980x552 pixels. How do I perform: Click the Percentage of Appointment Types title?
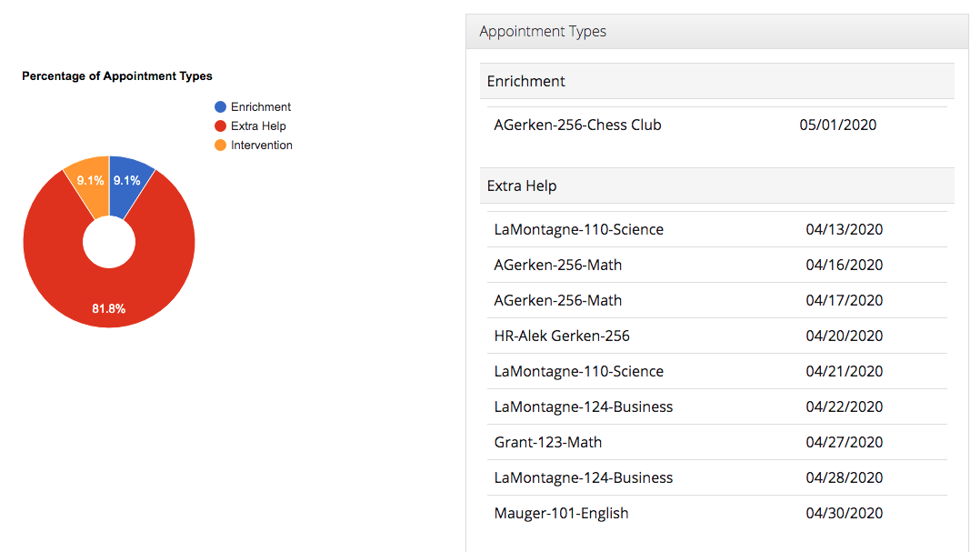coord(117,76)
